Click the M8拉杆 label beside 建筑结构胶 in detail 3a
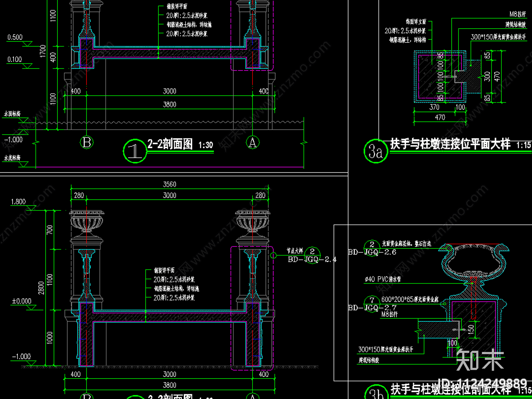Screen dimensions: 532x399 click(x=517, y=14)
